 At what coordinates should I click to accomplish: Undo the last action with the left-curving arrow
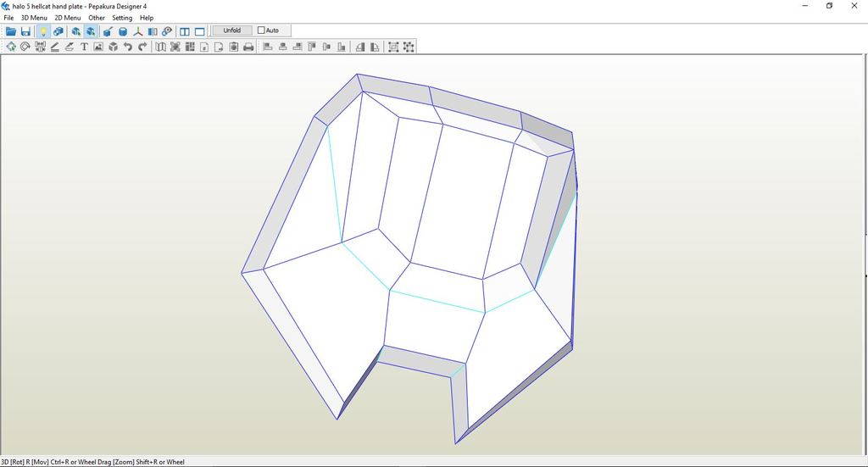128,47
